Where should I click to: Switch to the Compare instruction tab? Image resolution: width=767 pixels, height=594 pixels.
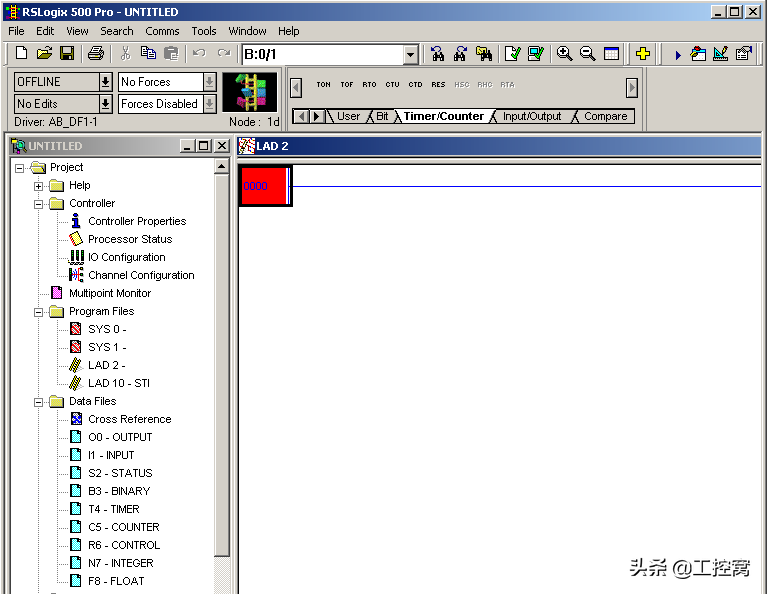[605, 117]
